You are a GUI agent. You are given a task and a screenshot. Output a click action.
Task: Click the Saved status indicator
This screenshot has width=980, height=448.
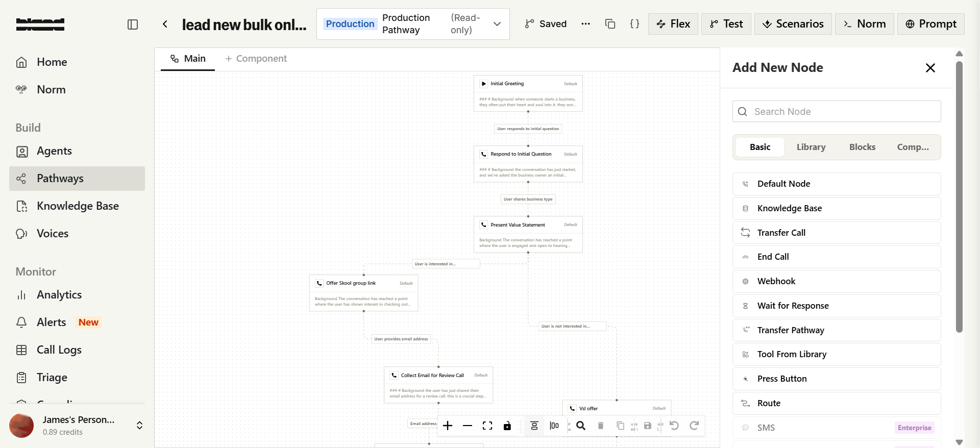pyautogui.click(x=546, y=24)
